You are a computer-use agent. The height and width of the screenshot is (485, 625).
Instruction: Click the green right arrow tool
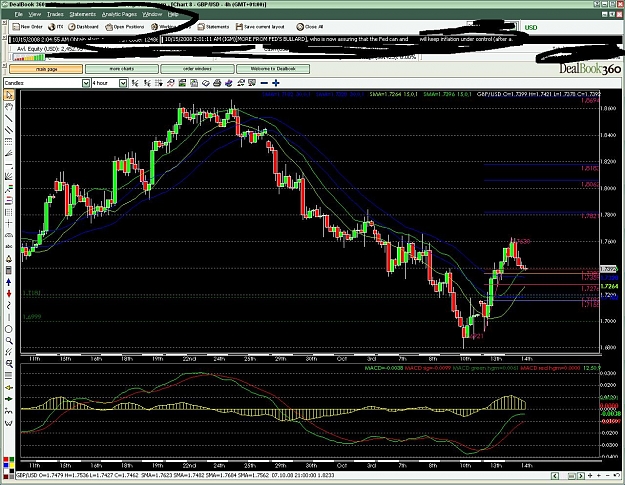(9, 399)
